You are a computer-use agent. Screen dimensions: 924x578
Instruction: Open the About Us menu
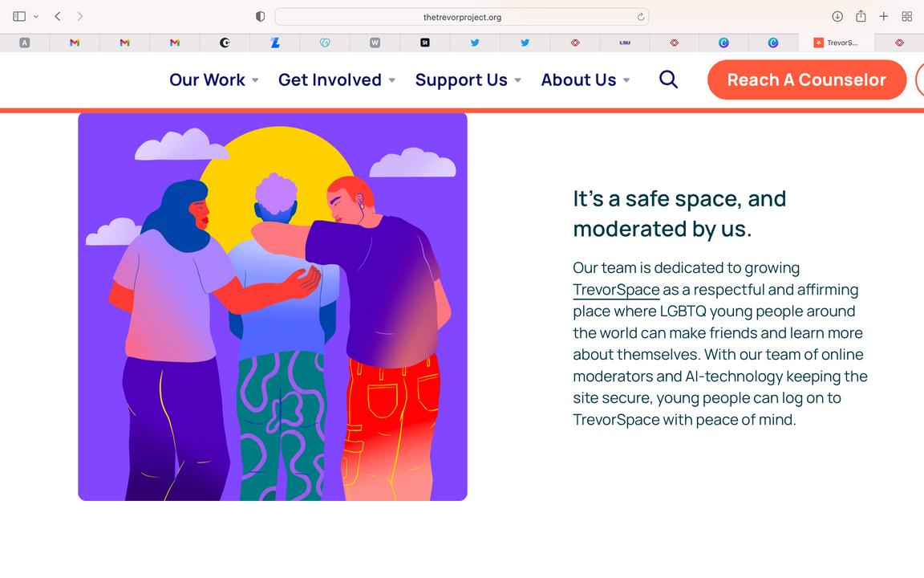click(x=578, y=79)
